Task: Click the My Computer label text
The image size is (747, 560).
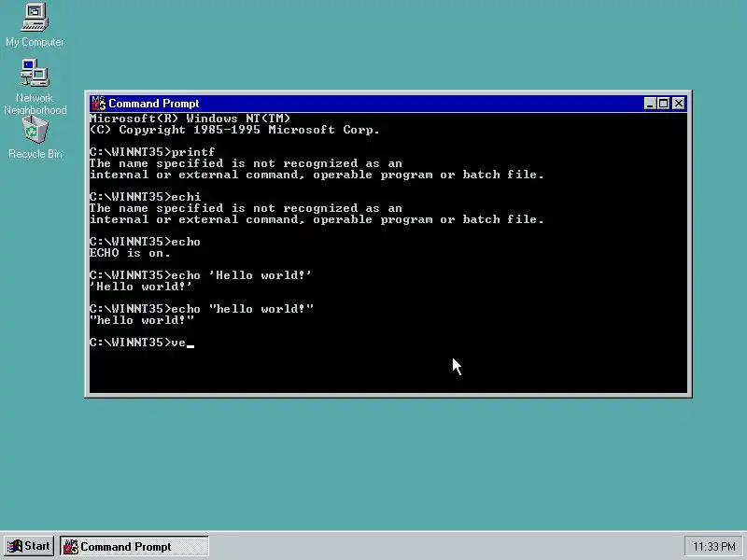Action: point(35,42)
